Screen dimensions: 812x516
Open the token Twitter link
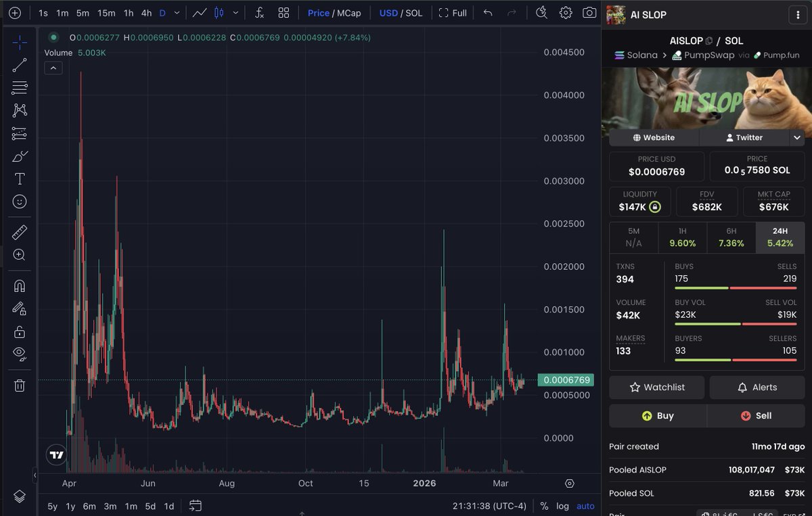click(744, 137)
